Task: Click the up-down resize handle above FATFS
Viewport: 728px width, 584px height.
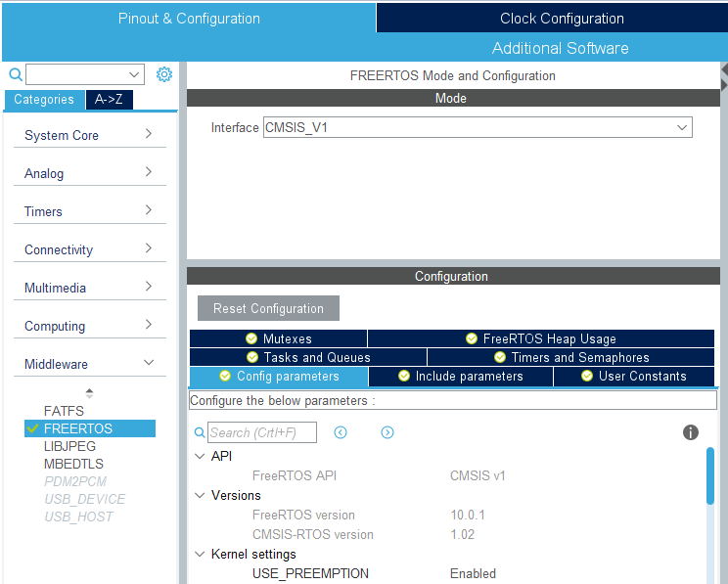Action: coord(89,392)
